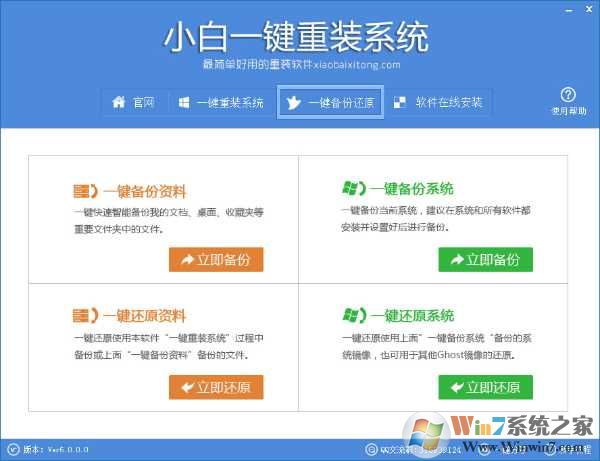Click green 立即还原 button for system restore
600x461 pixels.
486,387
